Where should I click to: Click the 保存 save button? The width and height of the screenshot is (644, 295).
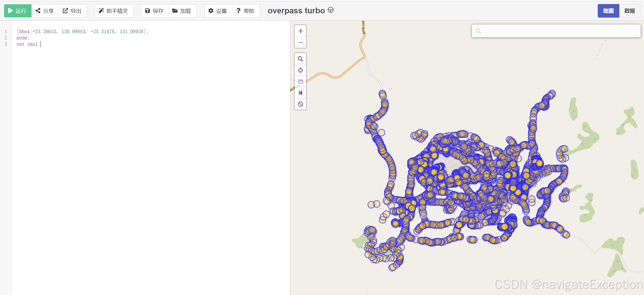[155, 11]
